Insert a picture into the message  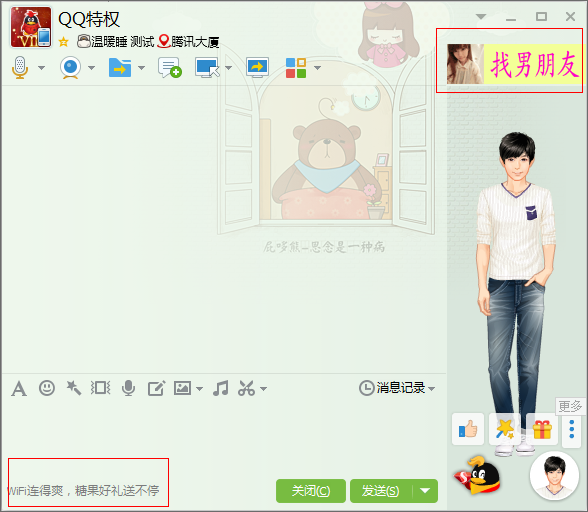182,388
